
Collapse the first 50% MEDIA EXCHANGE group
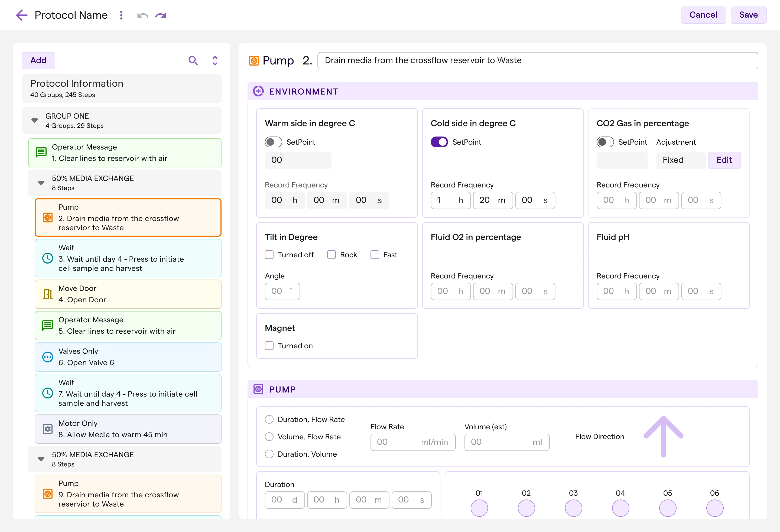pyautogui.click(x=41, y=183)
